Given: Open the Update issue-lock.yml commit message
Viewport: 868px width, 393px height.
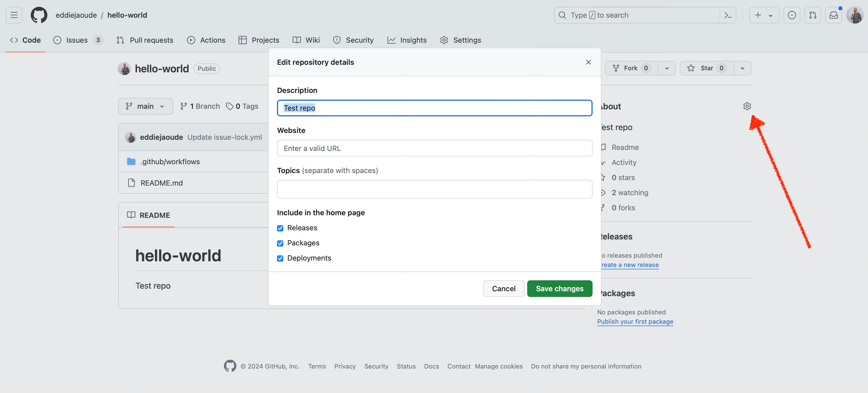Looking at the screenshot, I should tap(224, 137).
